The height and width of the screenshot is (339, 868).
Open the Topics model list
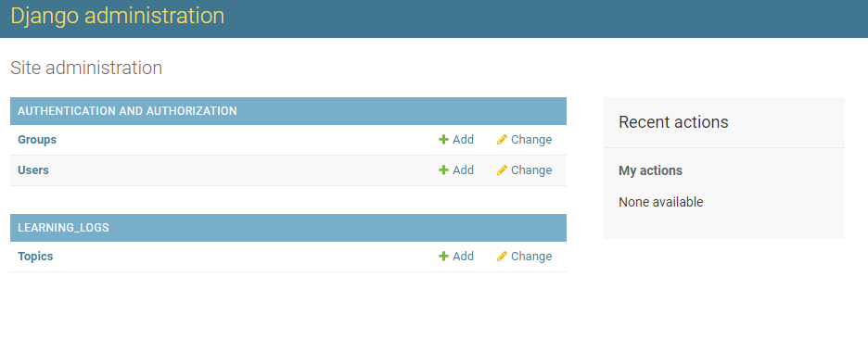pyautogui.click(x=35, y=257)
